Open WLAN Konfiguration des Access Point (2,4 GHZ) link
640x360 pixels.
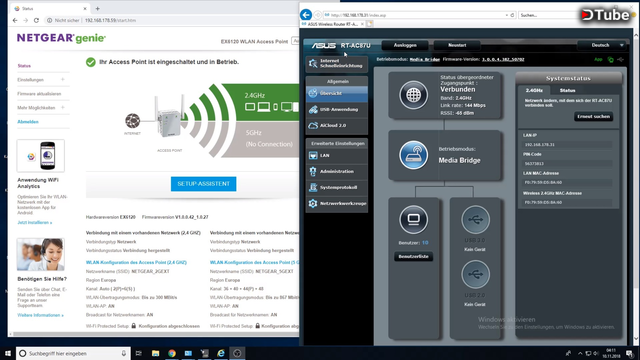[x=136, y=262]
